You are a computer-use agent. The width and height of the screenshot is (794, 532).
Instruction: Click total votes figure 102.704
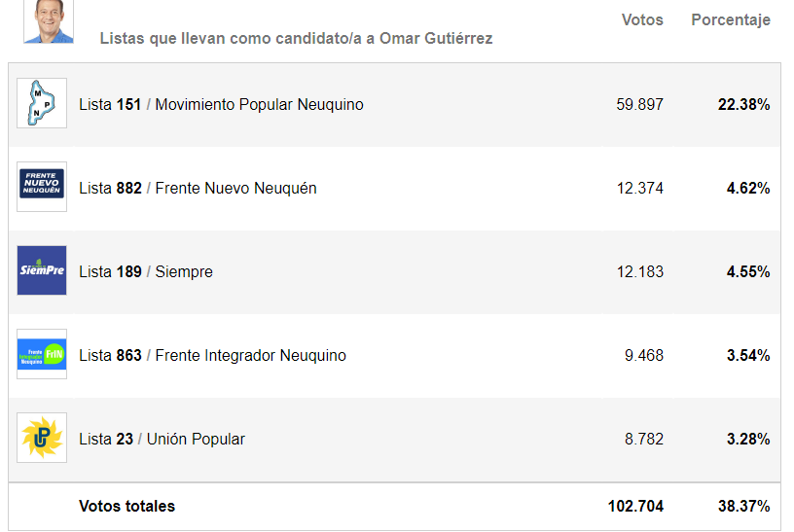(x=635, y=506)
